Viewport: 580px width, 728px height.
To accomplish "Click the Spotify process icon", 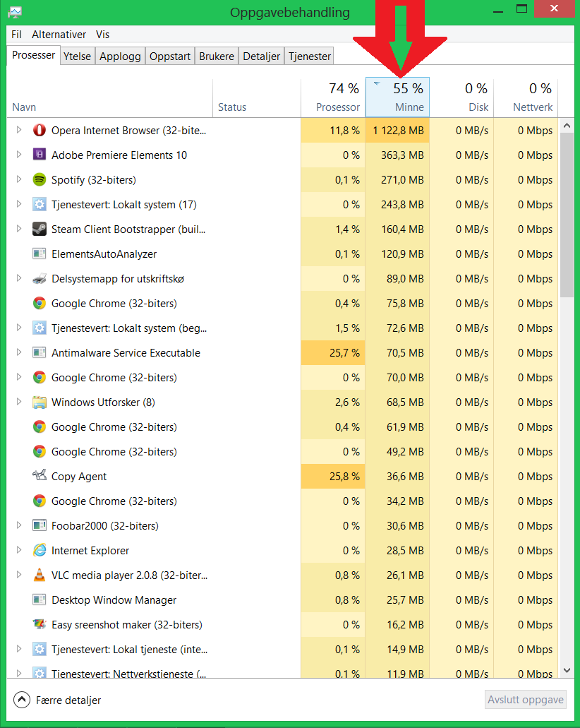I will coord(40,179).
